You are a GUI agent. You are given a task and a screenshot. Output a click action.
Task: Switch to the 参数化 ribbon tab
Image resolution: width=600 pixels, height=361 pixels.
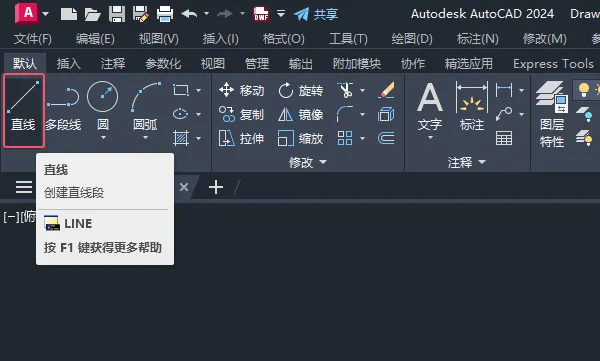point(163,64)
